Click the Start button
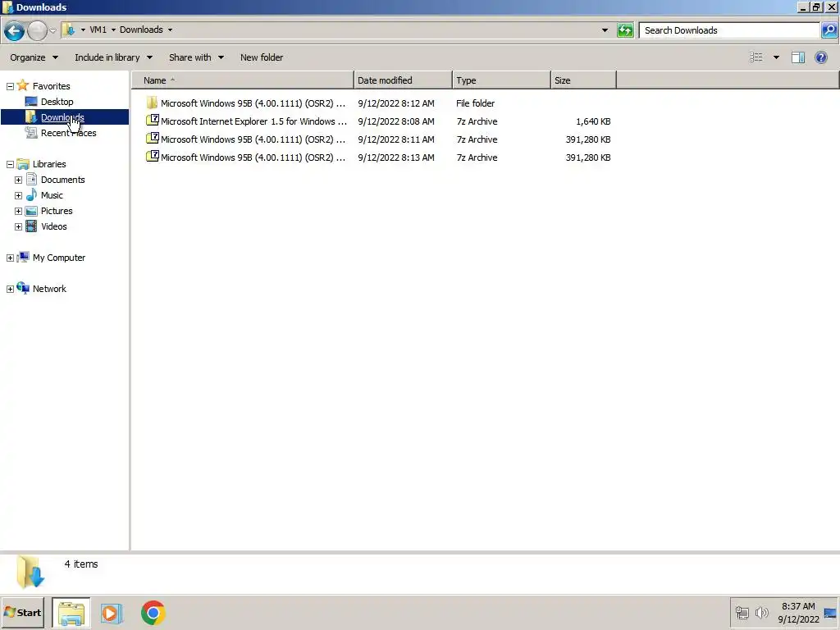Viewport: 840px width, 630px height. coord(22,612)
